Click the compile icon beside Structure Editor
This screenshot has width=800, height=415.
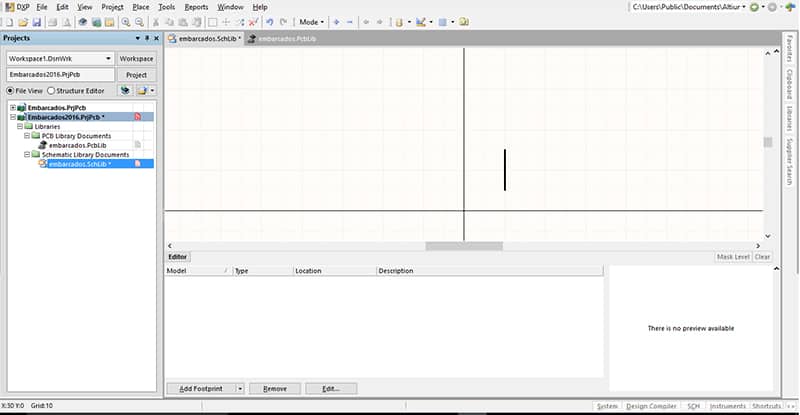point(125,90)
